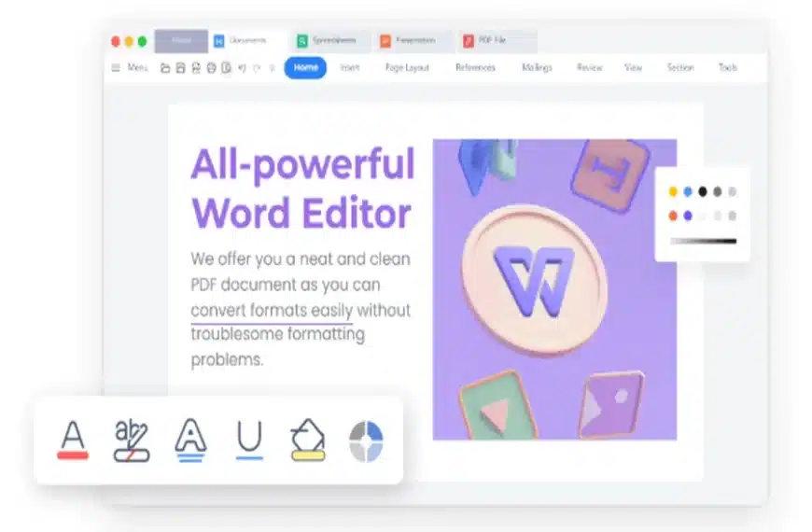Open the Section ribbon tab
The height and width of the screenshot is (532, 812).
(680, 68)
